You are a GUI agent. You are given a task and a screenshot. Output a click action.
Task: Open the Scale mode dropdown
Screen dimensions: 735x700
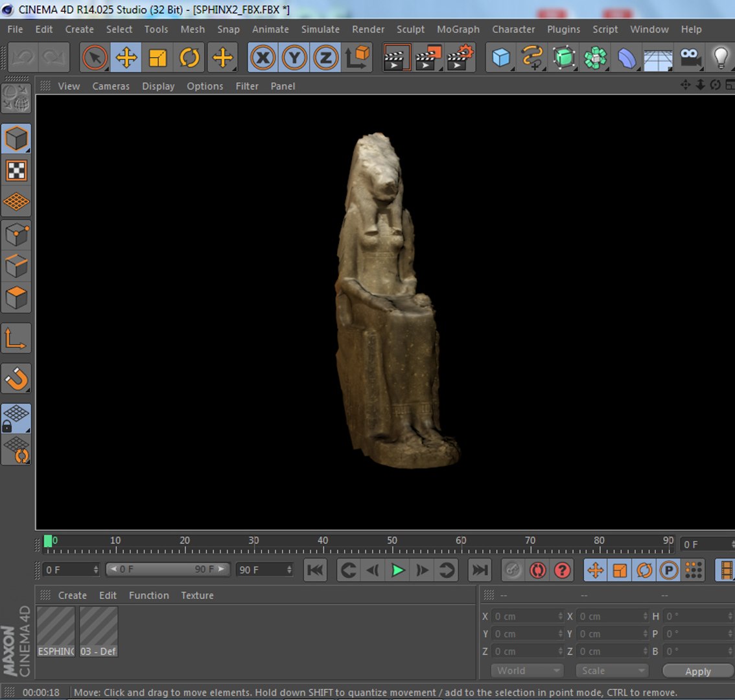pos(611,671)
